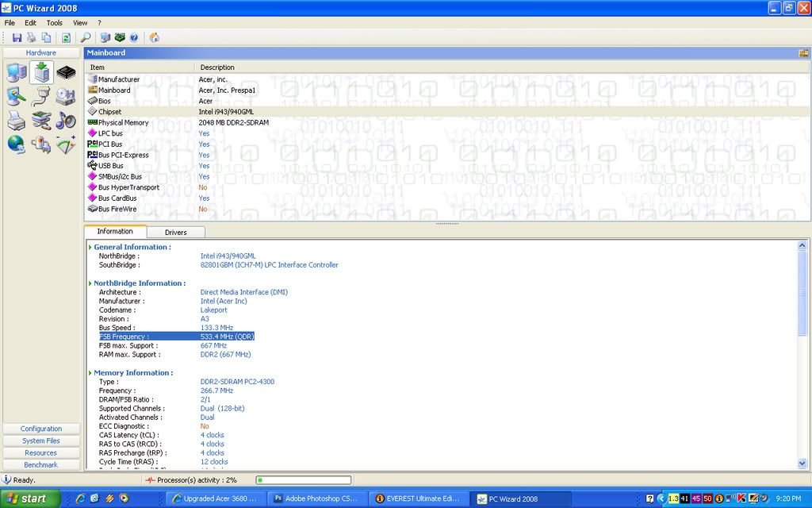
Task: Select the I/O Ports cable connector icon
Action: [41, 96]
